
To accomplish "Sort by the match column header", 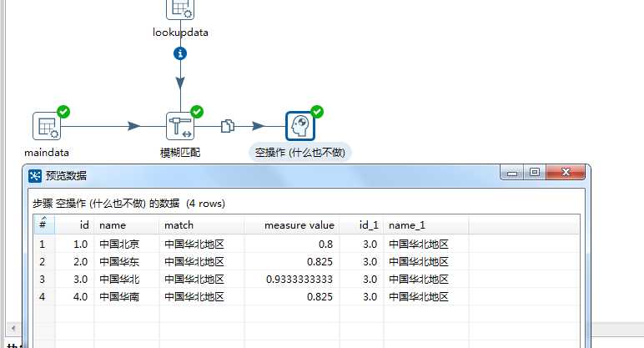I will click(x=202, y=224).
